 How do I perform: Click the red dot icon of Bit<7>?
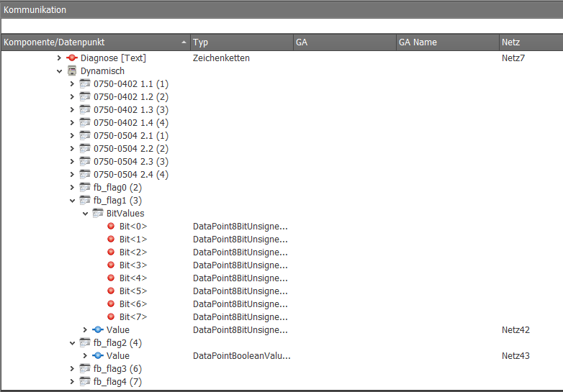(x=111, y=316)
